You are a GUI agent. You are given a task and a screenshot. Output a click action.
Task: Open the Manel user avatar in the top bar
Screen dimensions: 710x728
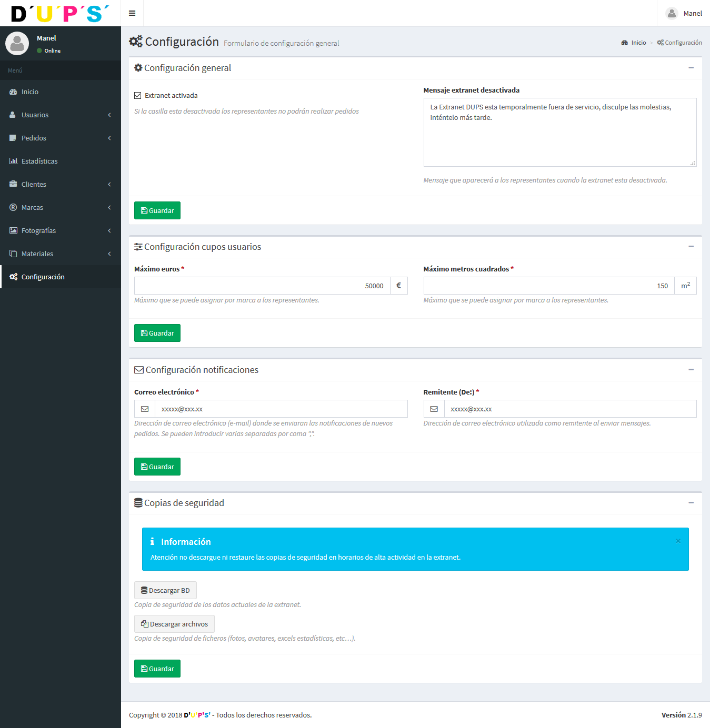click(672, 13)
